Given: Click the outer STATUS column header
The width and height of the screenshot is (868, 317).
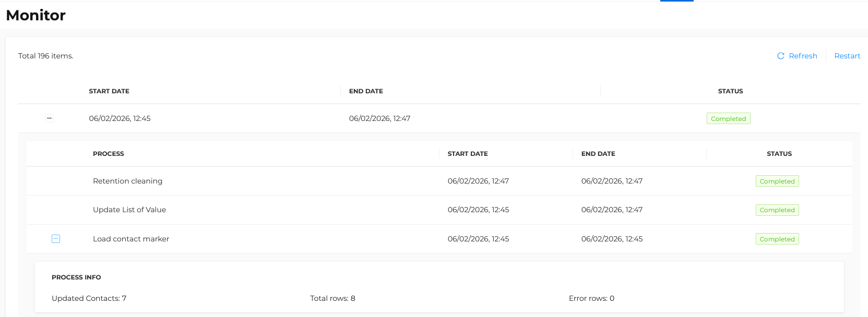Looking at the screenshot, I should (730, 91).
